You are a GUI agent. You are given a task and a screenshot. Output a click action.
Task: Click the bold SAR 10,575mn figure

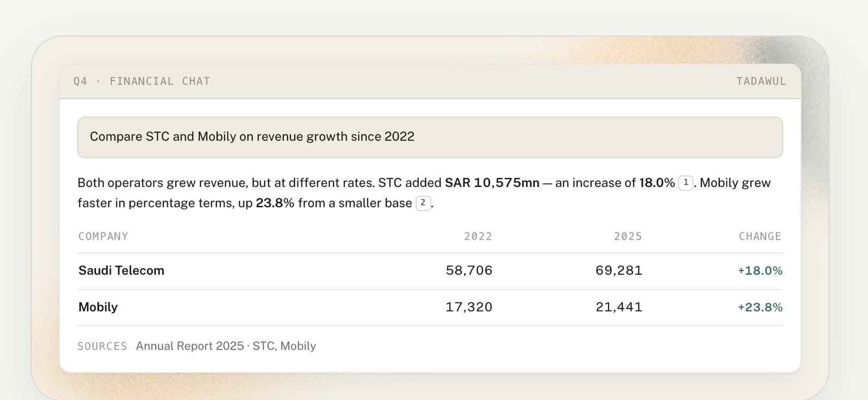(492, 183)
